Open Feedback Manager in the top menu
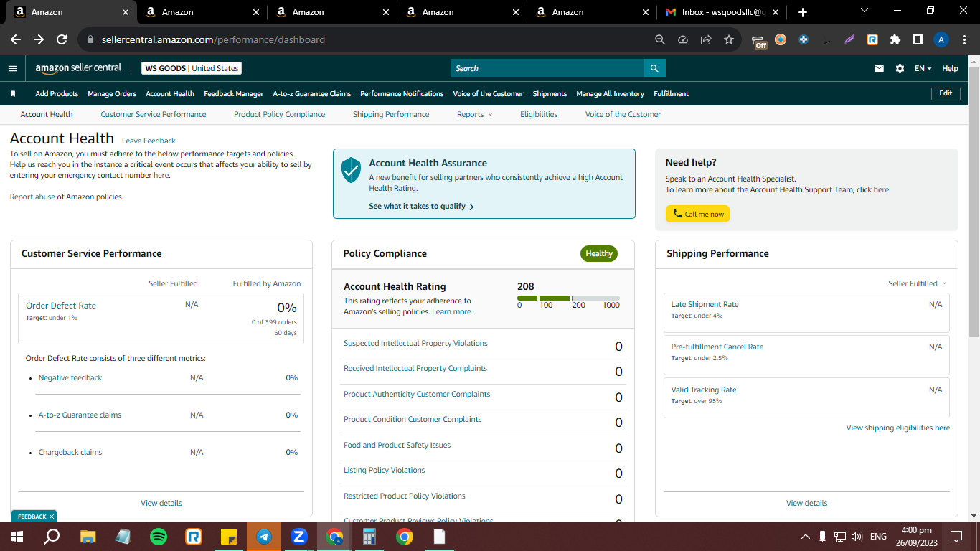The width and height of the screenshot is (980, 551). (234, 93)
